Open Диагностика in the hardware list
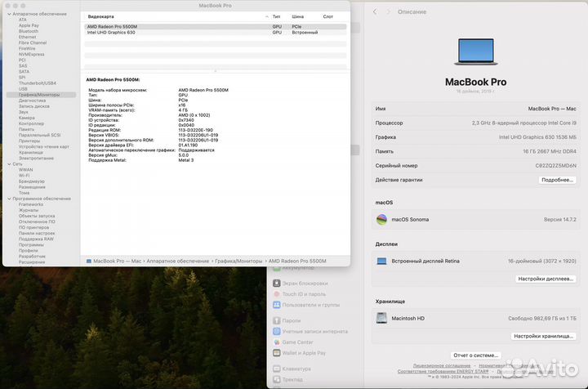This screenshot has width=588, height=389. pyautogui.click(x=32, y=101)
